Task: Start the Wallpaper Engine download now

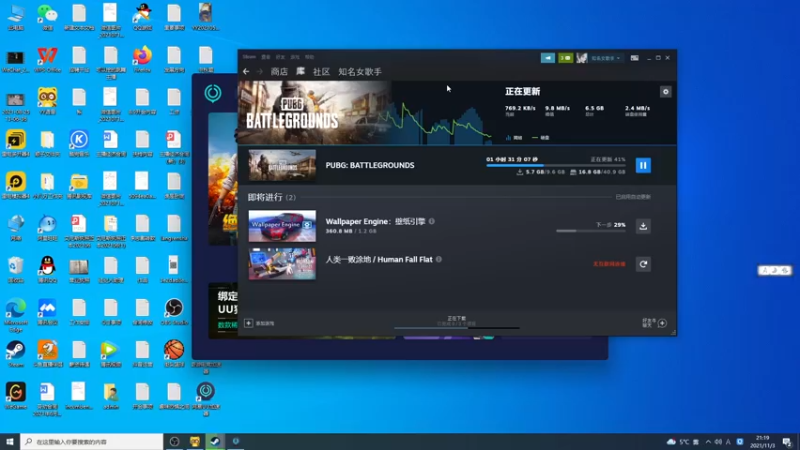Action: pyautogui.click(x=643, y=226)
